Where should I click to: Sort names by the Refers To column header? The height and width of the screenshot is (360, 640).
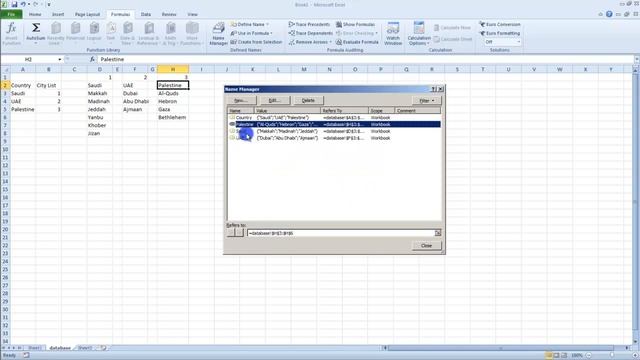point(345,111)
